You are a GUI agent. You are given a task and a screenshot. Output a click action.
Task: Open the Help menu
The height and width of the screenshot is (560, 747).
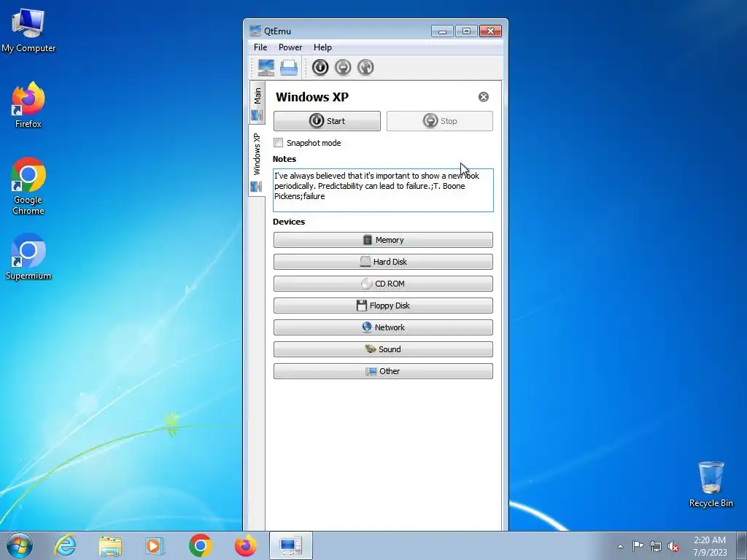pos(322,47)
